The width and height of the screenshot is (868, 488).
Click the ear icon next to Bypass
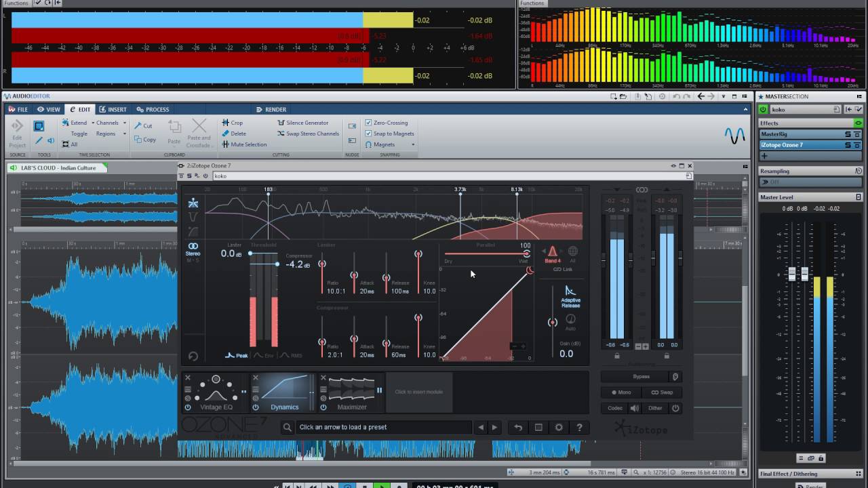675,377
